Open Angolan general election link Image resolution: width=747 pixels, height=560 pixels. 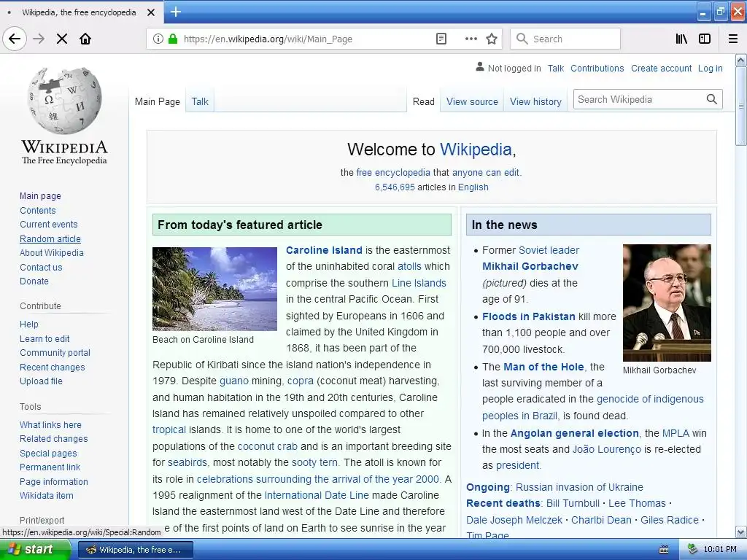coord(575,433)
